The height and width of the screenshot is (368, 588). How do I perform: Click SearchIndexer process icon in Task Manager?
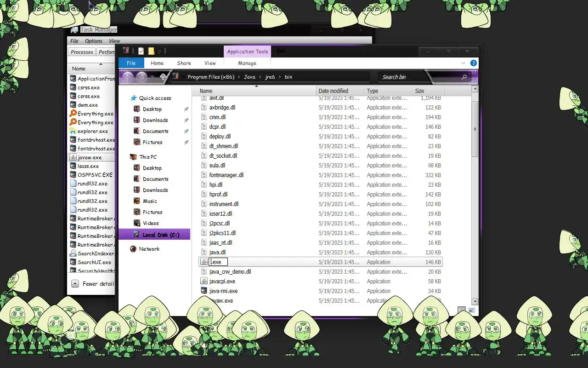coord(73,253)
